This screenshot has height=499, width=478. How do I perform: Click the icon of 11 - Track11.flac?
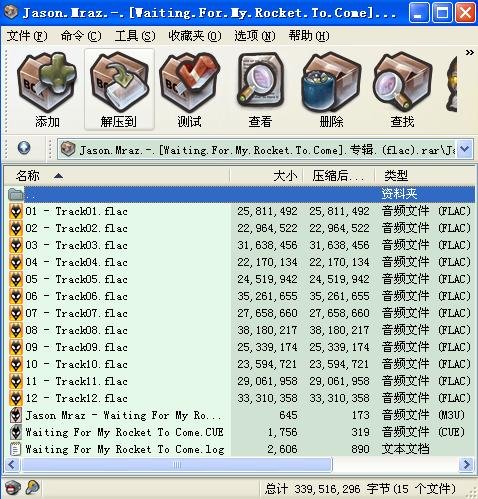[x=16, y=381]
